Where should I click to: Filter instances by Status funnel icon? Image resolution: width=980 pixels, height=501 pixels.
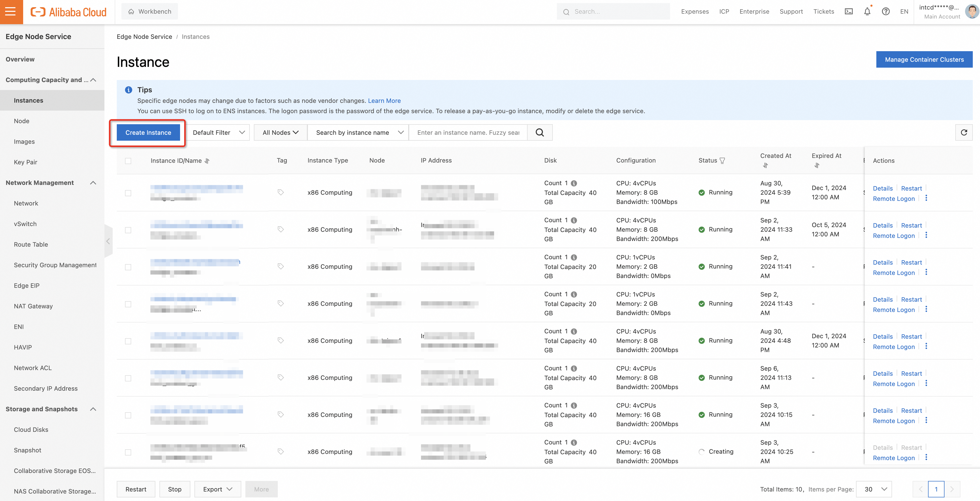722,160
